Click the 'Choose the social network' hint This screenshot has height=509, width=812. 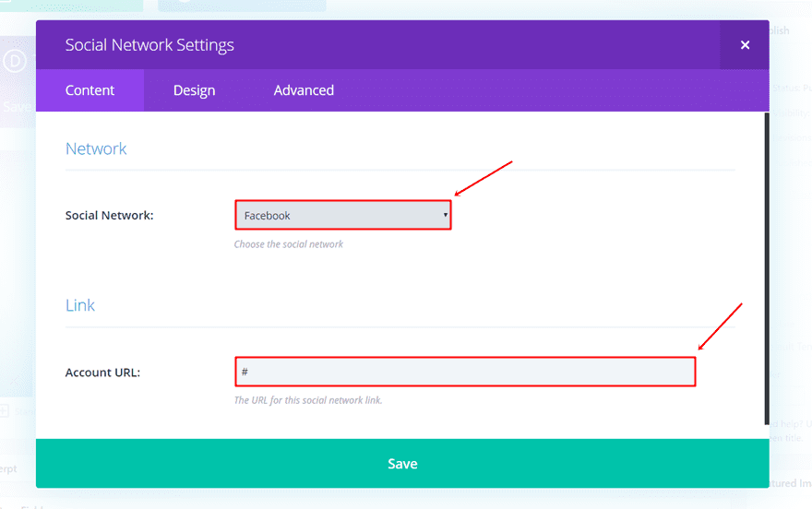[289, 244]
